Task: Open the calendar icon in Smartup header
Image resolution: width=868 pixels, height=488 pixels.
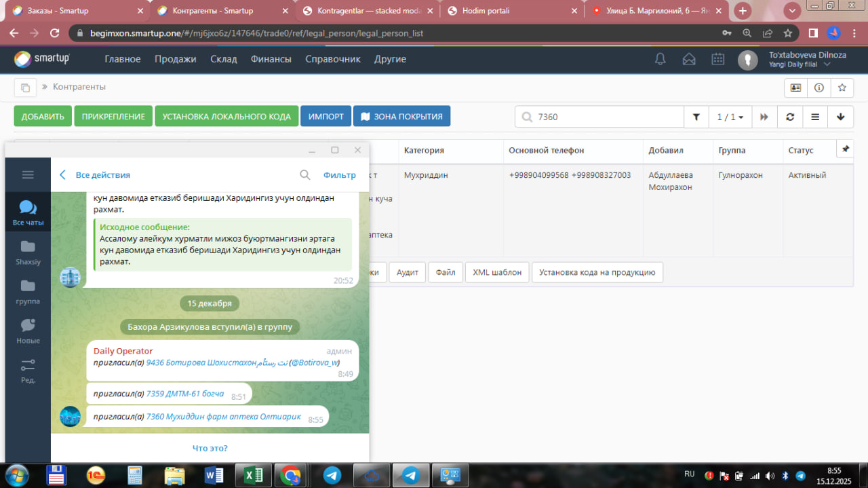Action: pyautogui.click(x=718, y=59)
